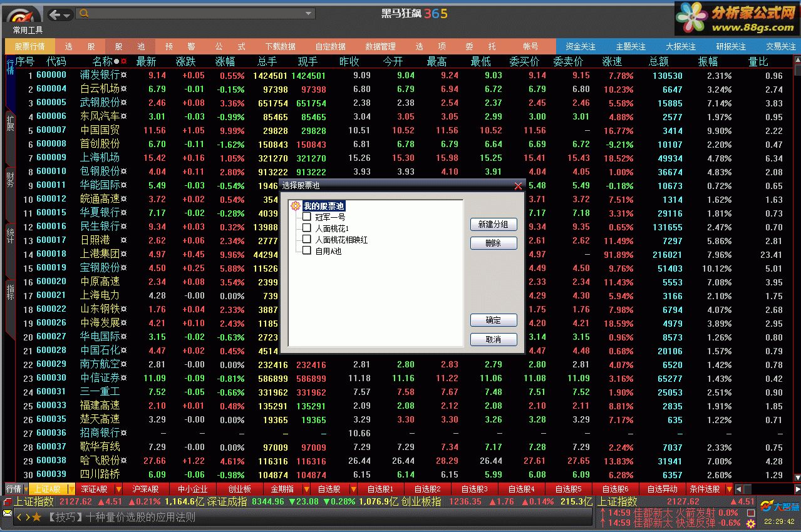Image resolution: width=801 pixels, height=532 pixels.
Task: Check the 自用A池 checkbox
Action: 307,250
